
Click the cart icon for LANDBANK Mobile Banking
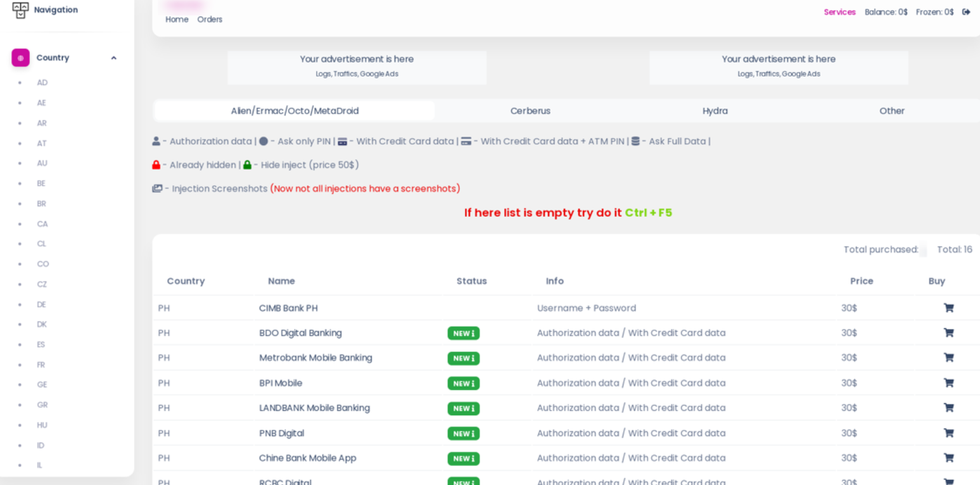(948, 408)
